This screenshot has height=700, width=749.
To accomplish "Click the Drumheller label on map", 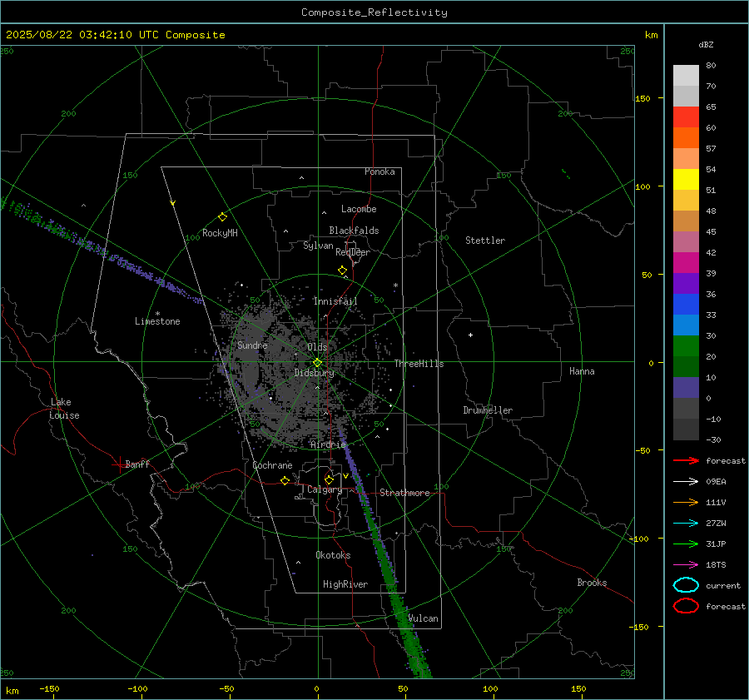I will tap(488, 410).
